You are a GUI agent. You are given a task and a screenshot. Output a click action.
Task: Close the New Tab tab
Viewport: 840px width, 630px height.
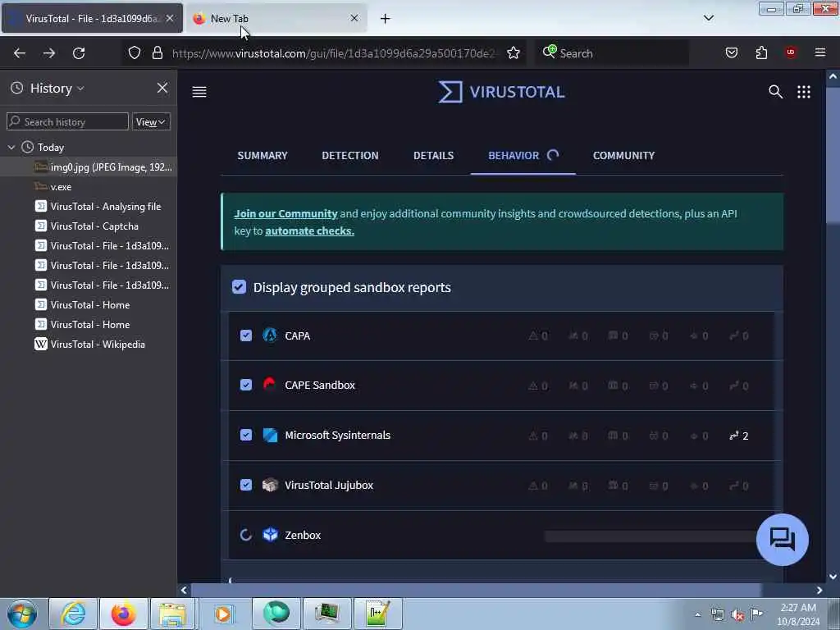[x=354, y=18]
